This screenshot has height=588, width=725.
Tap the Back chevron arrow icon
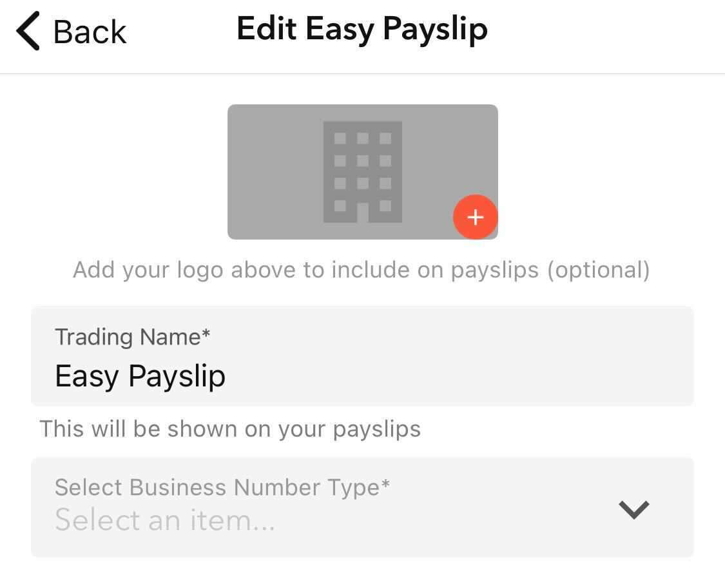tap(28, 32)
